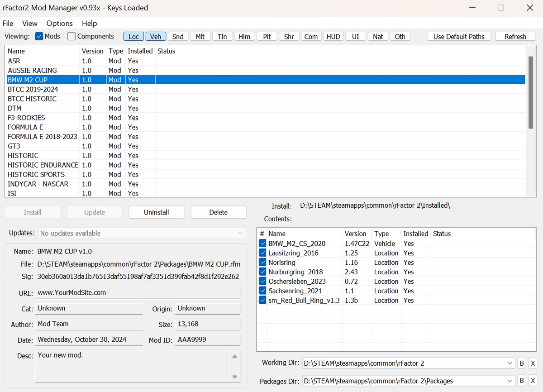Image resolution: width=543 pixels, height=392 pixels.
Task: Open the View menu
Action: tap(30, 23)
